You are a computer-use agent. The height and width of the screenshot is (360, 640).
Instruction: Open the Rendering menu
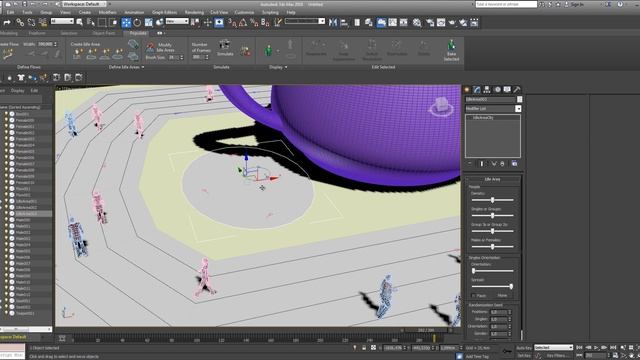(x=194, y=12)
